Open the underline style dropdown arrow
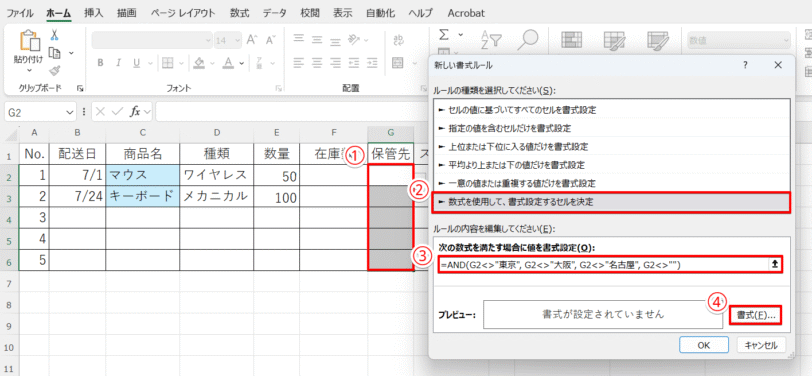This screenshot has width=812, height=376. pos(149,63)
